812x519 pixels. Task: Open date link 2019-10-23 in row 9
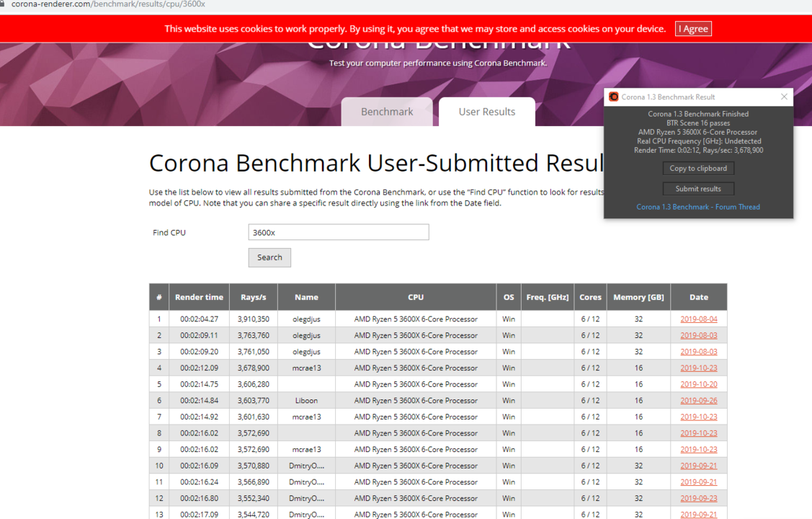click(699, 450)
